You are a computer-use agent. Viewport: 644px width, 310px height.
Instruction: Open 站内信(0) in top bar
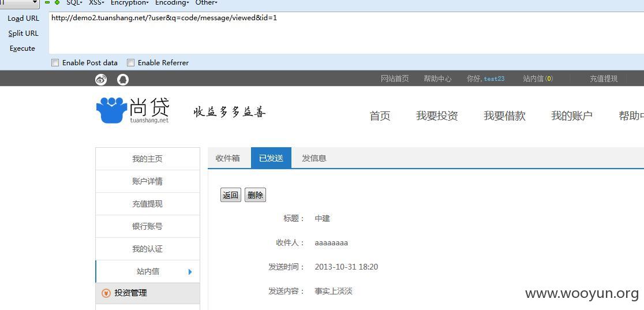538,79
